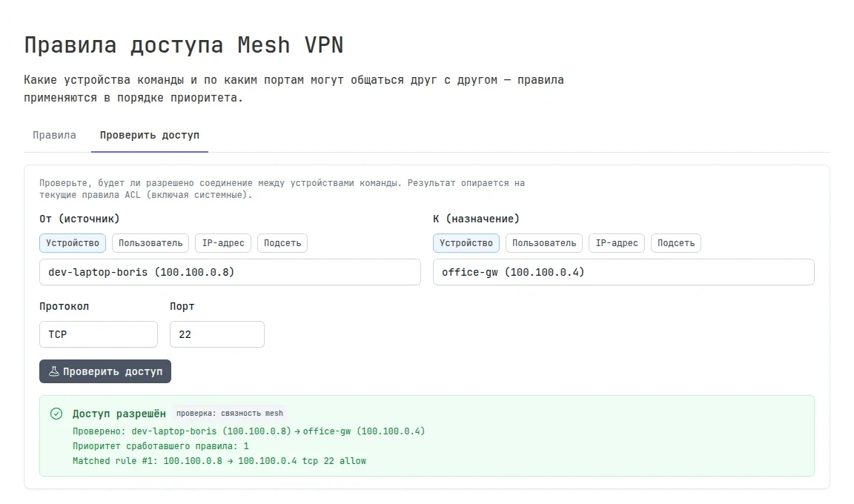Image resolution: width=854 pixels, height=504 pixels.
Task: Click the Доступ разрешён result heading
Action: pyautogui.click(x=119, y=414)
